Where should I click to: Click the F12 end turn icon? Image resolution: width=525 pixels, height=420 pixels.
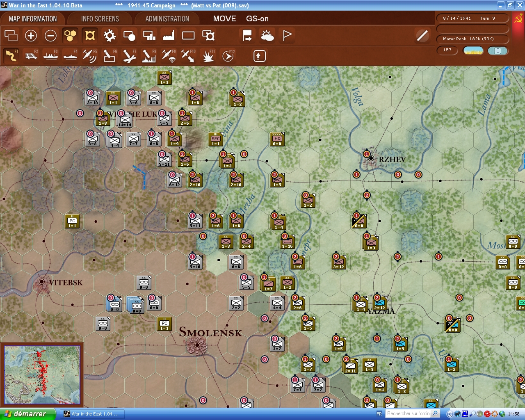pyautogui.click(x=228, y=56)
